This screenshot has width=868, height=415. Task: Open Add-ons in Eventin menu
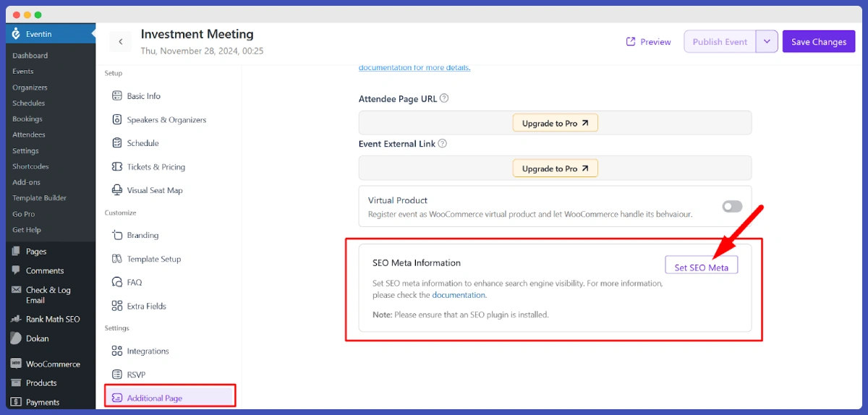(x=27, y=182)
